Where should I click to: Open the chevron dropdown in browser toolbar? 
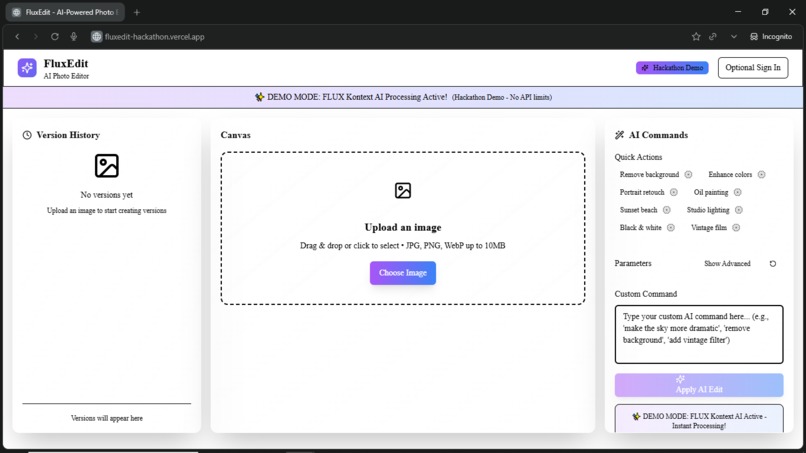tap(734, 37)
